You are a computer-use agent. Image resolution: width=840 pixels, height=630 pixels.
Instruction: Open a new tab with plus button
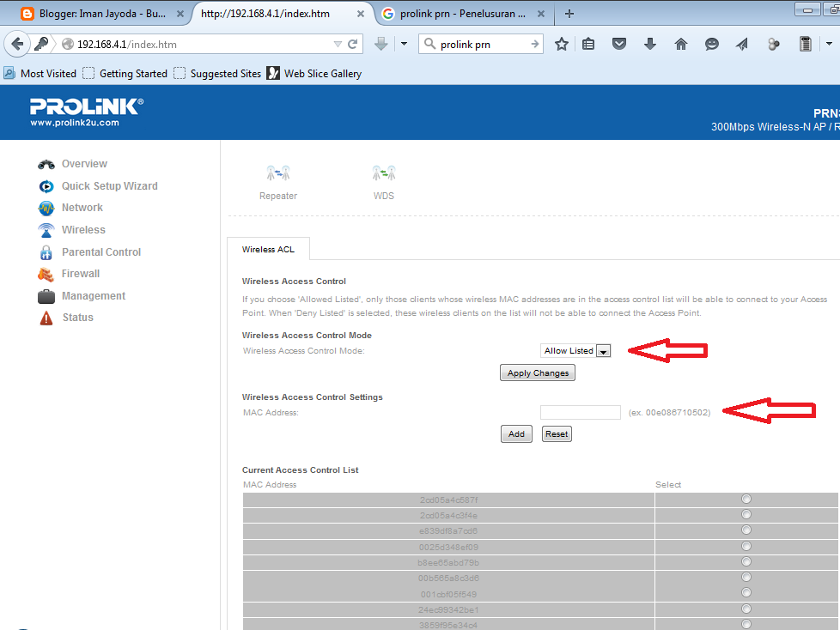(x=569, y=14)
